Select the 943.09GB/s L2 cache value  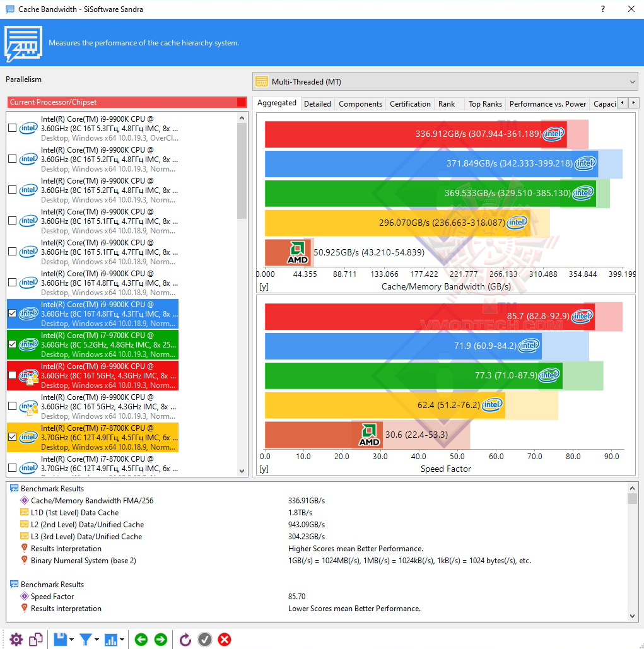(x=307, y=524)
